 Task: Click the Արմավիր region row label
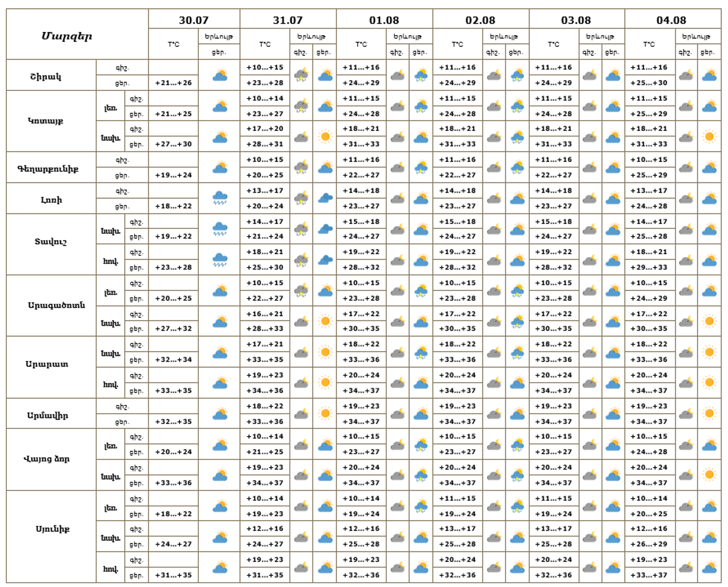click(47, 415)
